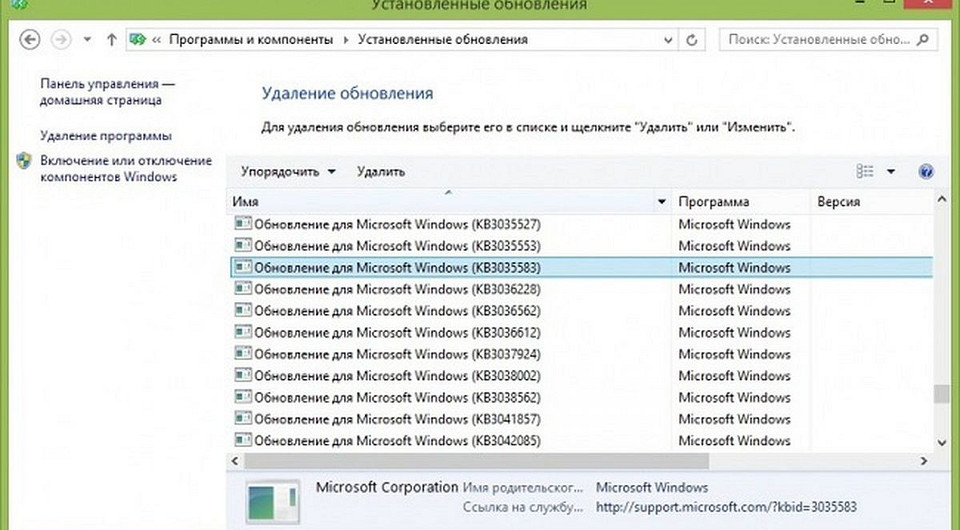Click 'Удалить' toolbar button

click(381, 172)
